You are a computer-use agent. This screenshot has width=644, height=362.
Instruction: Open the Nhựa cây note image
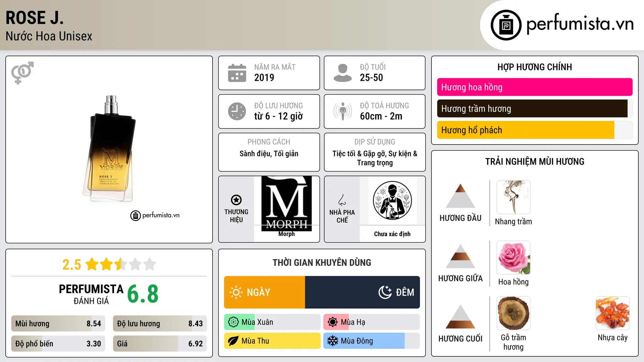(x=613, y=313)
